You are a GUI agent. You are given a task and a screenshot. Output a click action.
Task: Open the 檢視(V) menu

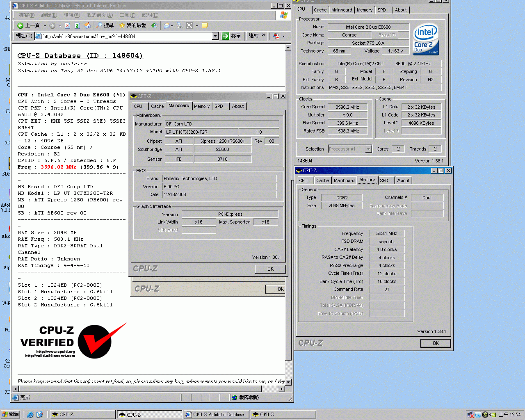[x=71, y=15]
